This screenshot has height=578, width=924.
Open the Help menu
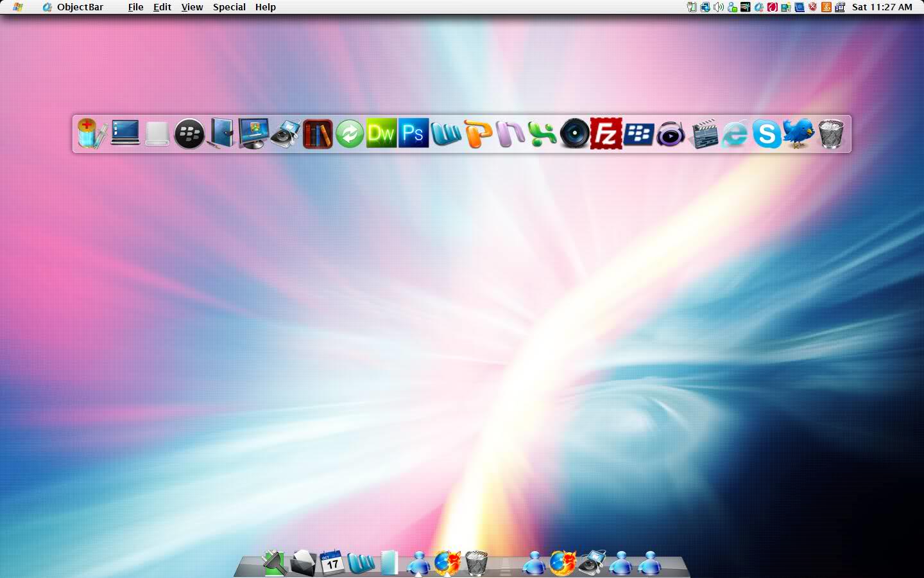pos(265,7)
